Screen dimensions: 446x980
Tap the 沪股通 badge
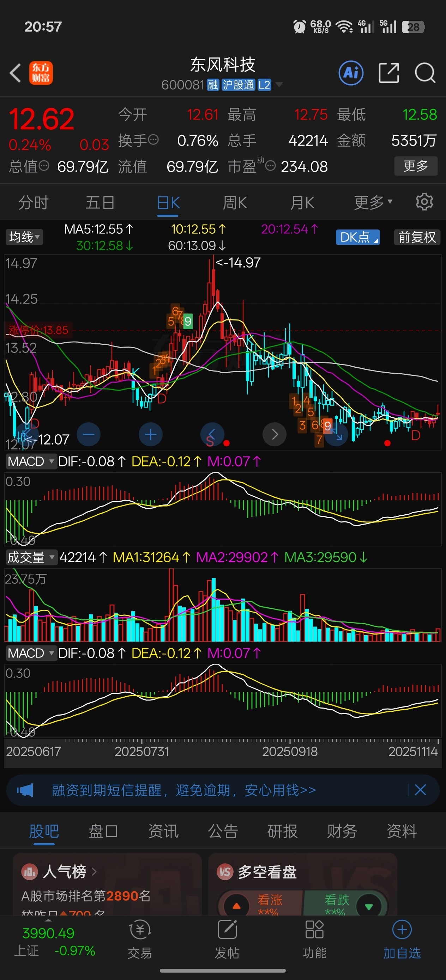pyautogui.click(x=238, y=85)
